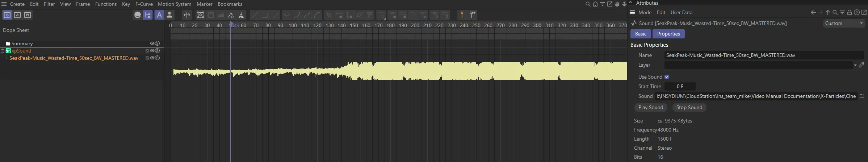Click the Layer eyedropper picker icon
Viewport: 868px width, 162px height.
(862, 65)
